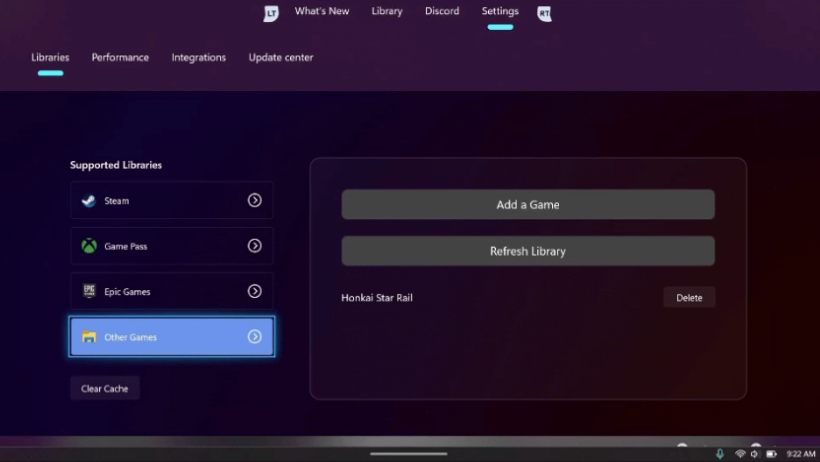Open the Wi-Fi network tray icon
820x462 pixels.
click(740, 454)
